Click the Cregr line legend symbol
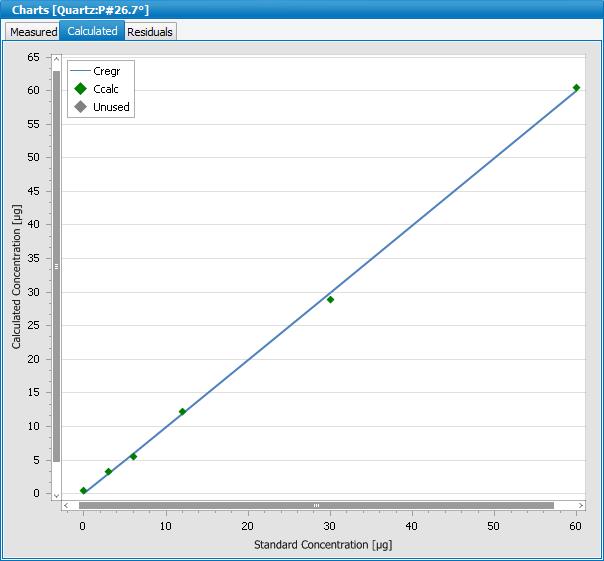This screenshot has width=604, height=561. [x=80, y=72]
